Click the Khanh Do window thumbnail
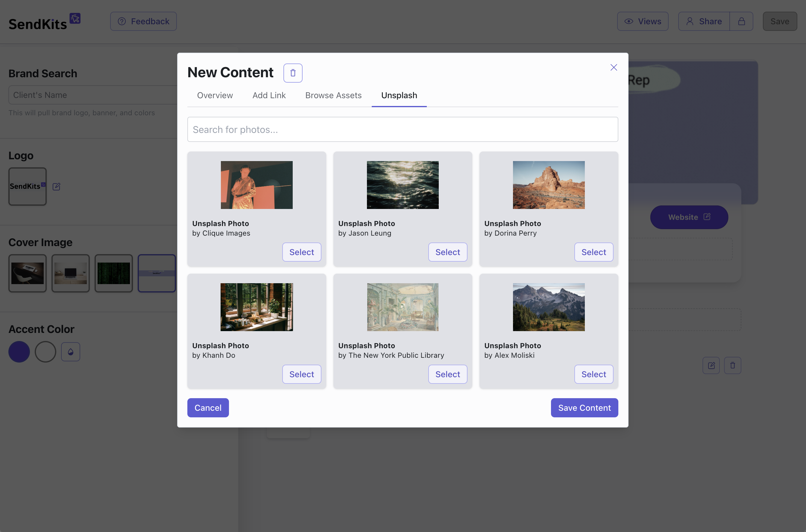 [x=257, y=307]
